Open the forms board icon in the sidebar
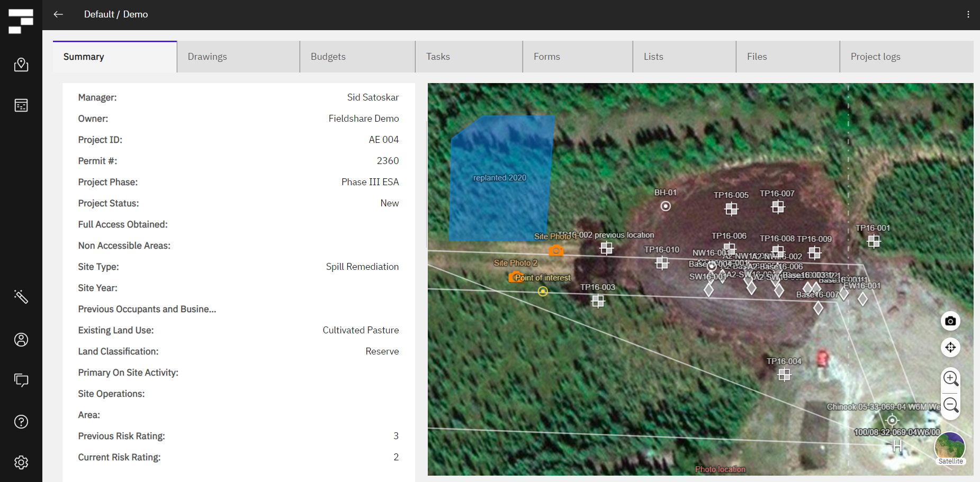The height and width of the screenshot is (482, 980). [x=21, y=105]
